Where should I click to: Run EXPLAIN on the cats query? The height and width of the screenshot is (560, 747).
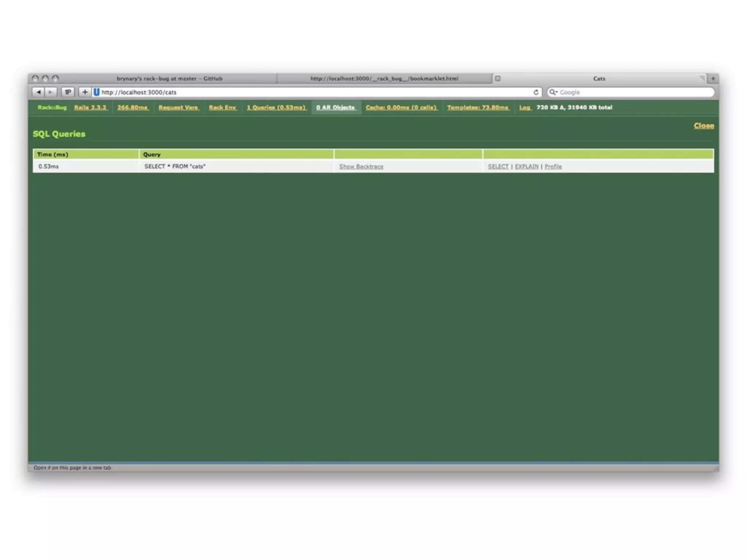pyautogui.click(x=526, y=167)
